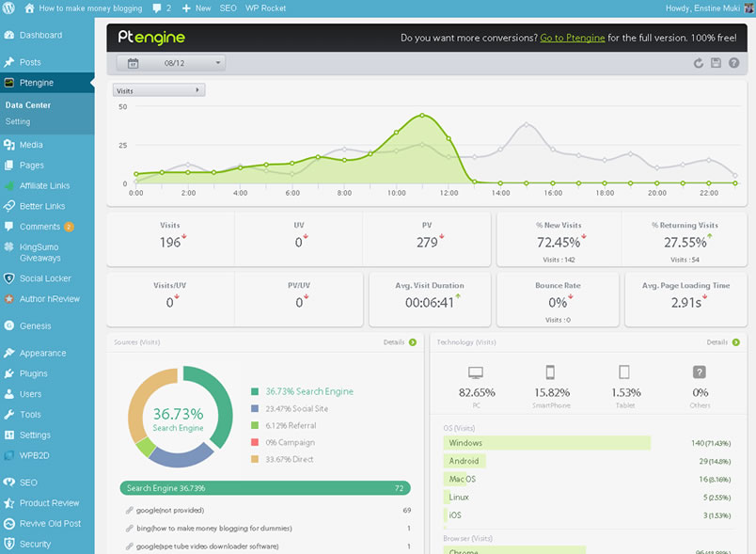Viewport: 756px width, 554px height.
Task: Open the 08/12 date dropdown
Action: (171, 63)
